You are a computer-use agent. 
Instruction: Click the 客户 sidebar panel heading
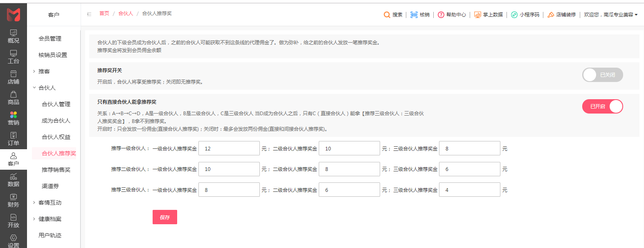tap(54, 15)
